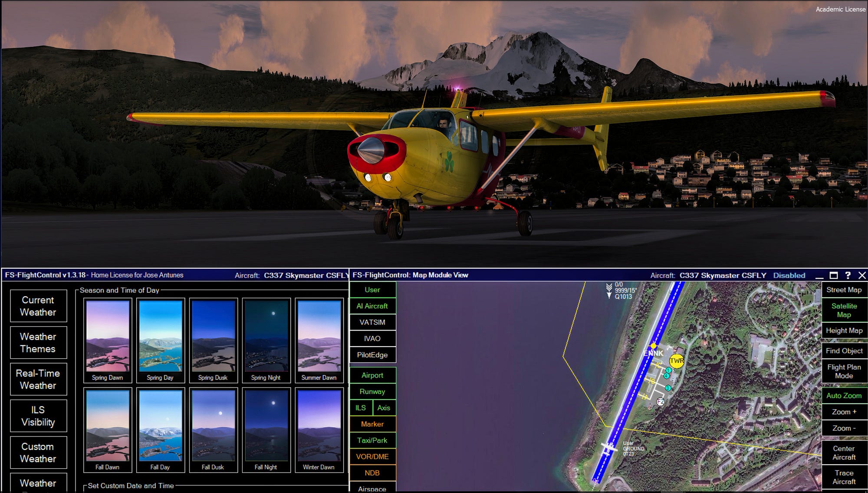Open the Weather Themes section

tap(38, 343)
